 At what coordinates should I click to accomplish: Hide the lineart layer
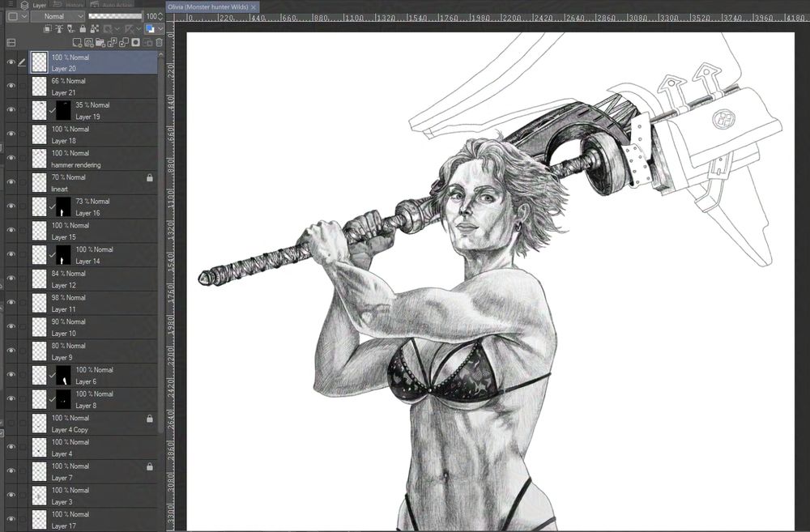click(11, 182)
